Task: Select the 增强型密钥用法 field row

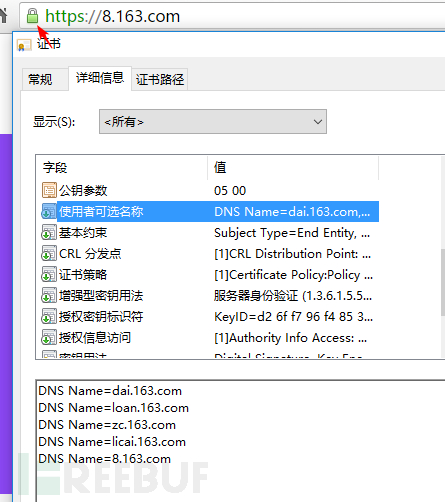Action: click(210, 295)
